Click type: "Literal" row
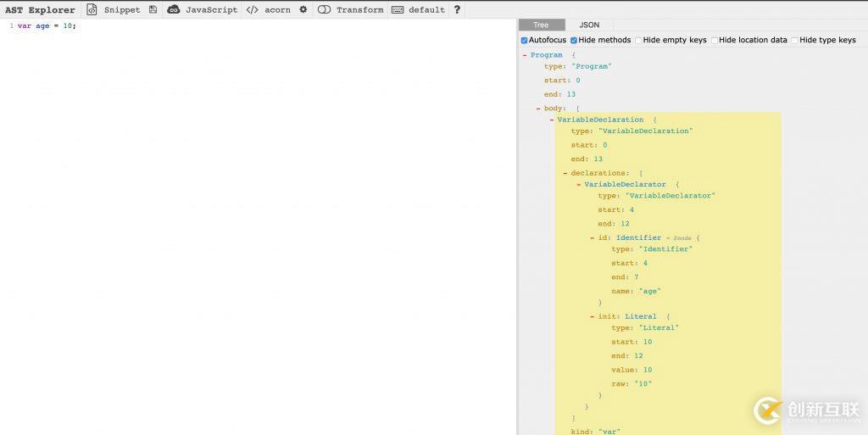 (645, 328)
